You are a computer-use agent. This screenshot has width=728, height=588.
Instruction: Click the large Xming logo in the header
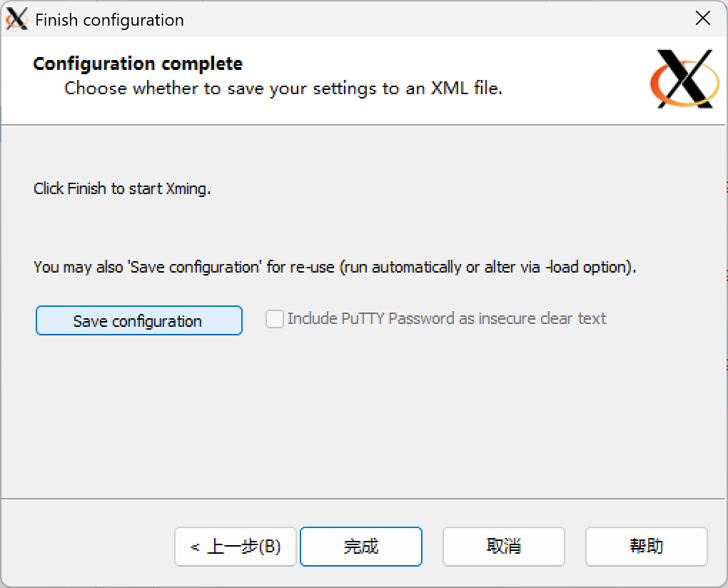(x=682, y=78)
